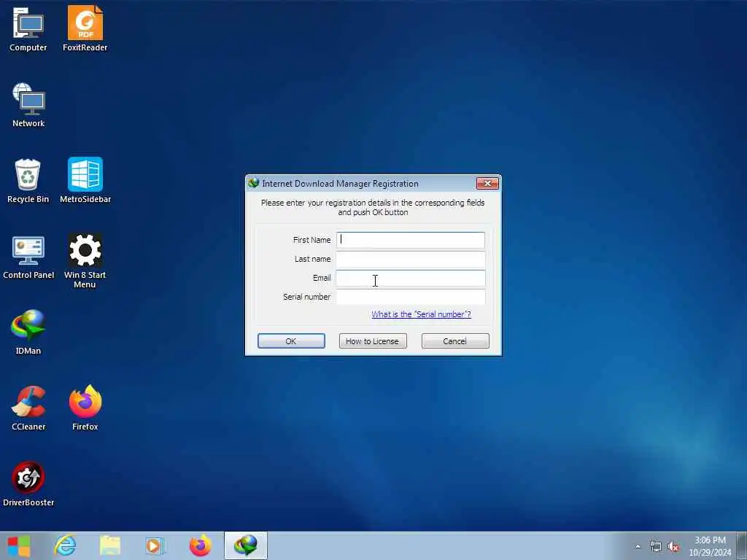Launch Internet Explorer from the taskbar
The image size is (747, 560).
[x=65, y=545]
